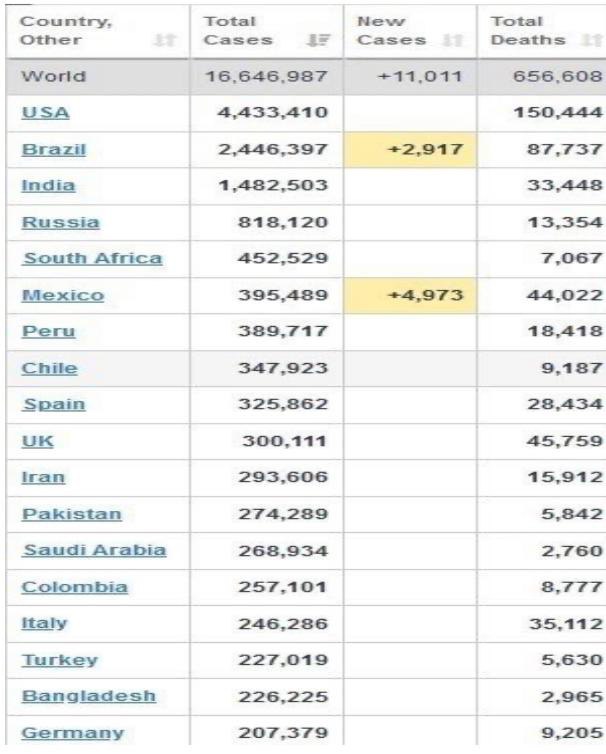Click Total Cases sort descending icon
This screenshot has height=754, width=606.
click(318, 40)
